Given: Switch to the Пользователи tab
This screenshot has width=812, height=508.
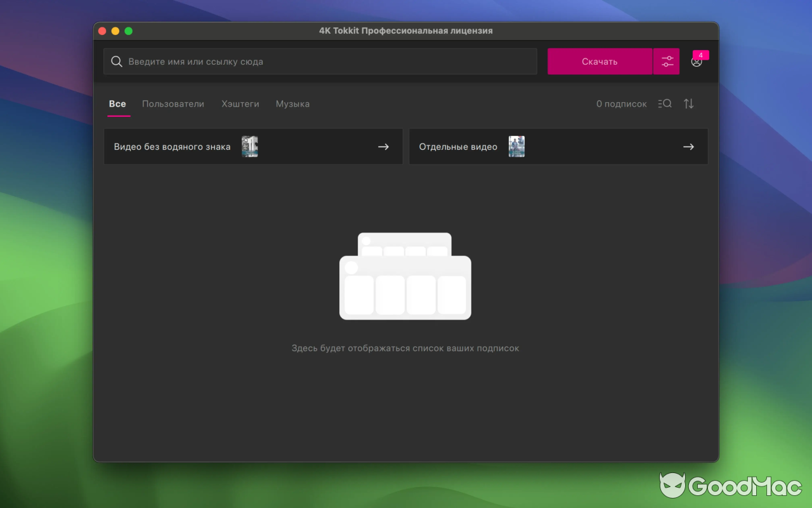Looking at the screenshot, I should [x=173, y=104].
